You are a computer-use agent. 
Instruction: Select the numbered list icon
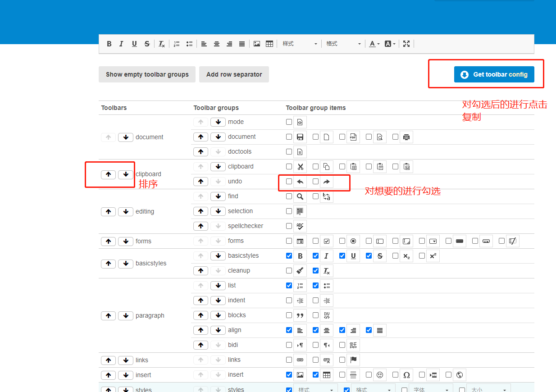pos(176,44)
